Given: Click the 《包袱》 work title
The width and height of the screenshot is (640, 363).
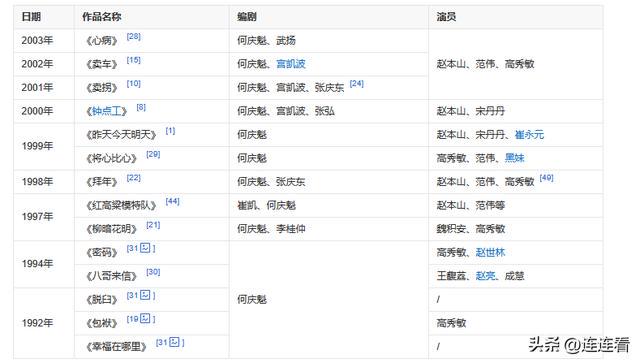Looking at the screenshot, I should tap(102, 323).
